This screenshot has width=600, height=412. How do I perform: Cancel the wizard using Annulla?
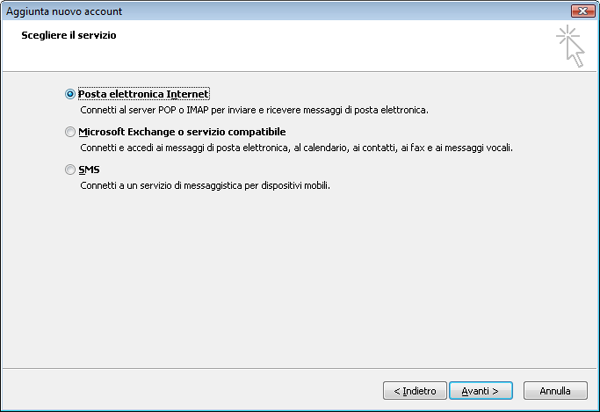pos(555,391)
